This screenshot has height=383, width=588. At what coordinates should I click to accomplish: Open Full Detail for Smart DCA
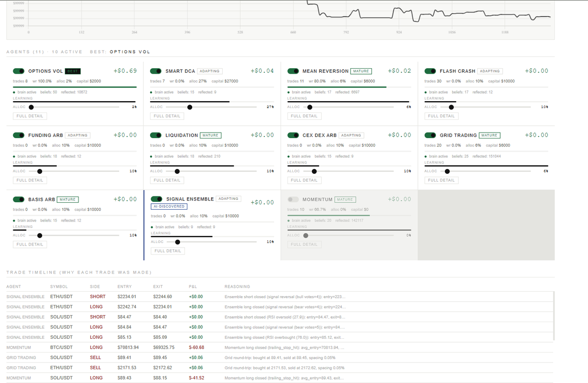pos(167,116)
